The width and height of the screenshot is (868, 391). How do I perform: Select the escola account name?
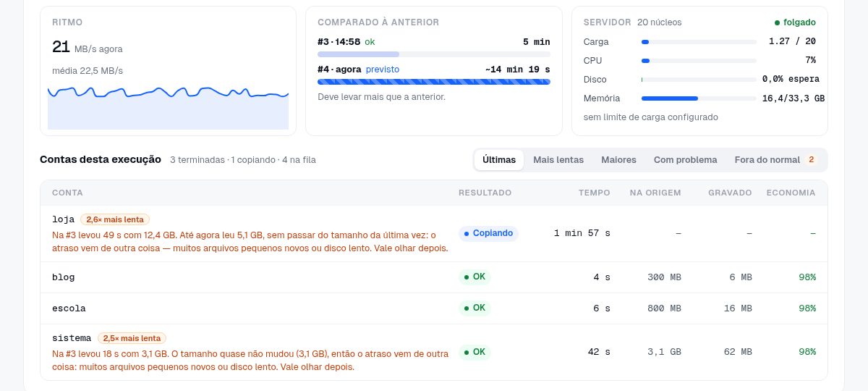69,308
